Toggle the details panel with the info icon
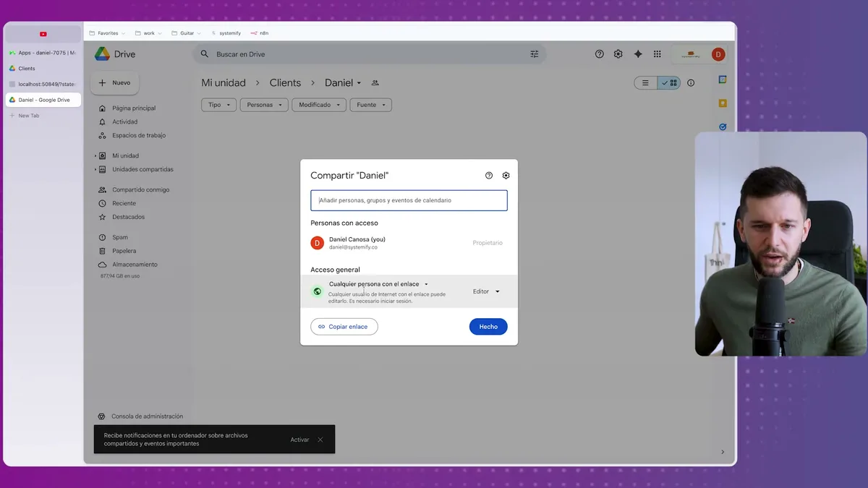The image size is (868, 488). 691,82
